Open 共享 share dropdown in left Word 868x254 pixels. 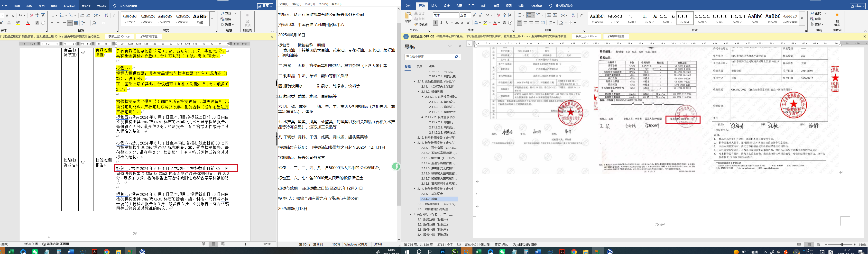[265, 6]
